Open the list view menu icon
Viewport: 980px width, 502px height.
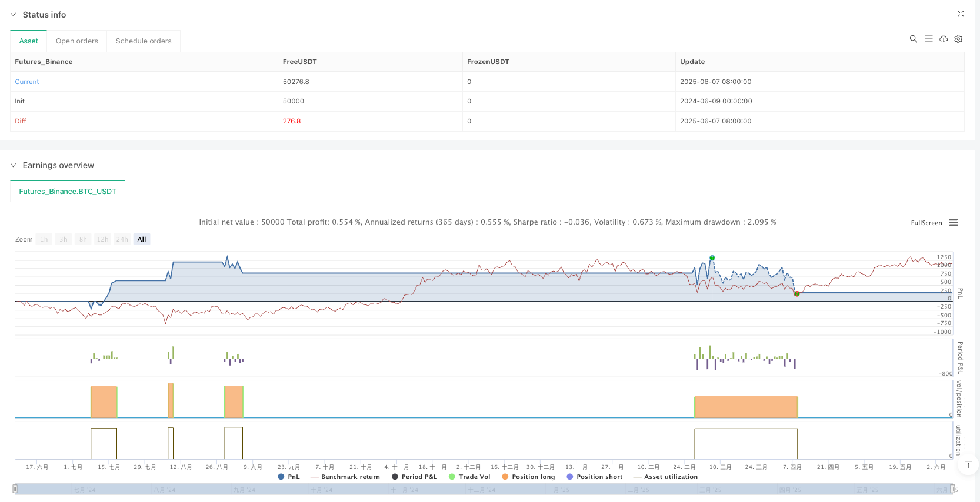tap(928, 39)
